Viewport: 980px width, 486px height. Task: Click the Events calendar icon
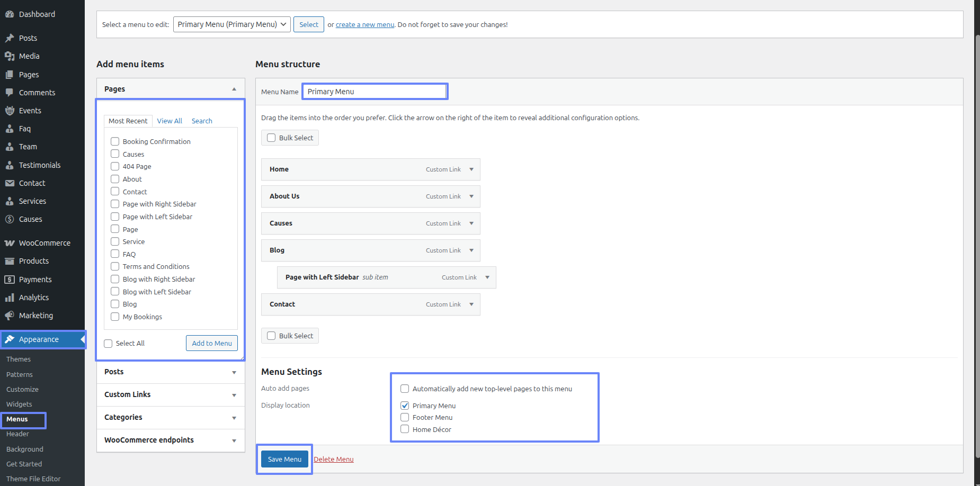pos(10,111)
